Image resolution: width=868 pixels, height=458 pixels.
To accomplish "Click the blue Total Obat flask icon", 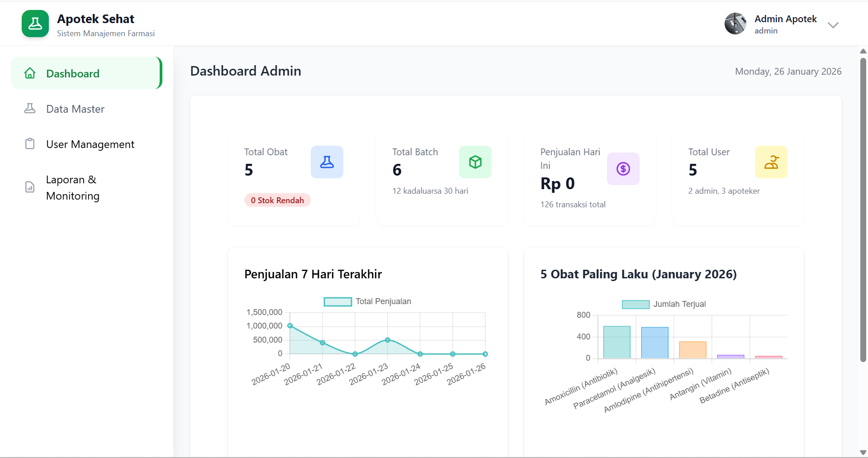I will click(x=327, y=162).
